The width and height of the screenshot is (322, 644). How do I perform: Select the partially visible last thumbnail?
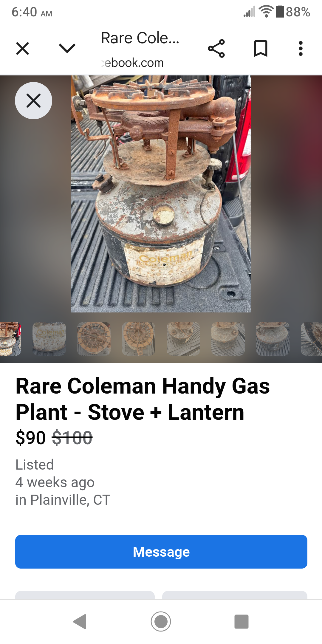tap(312, 339)
